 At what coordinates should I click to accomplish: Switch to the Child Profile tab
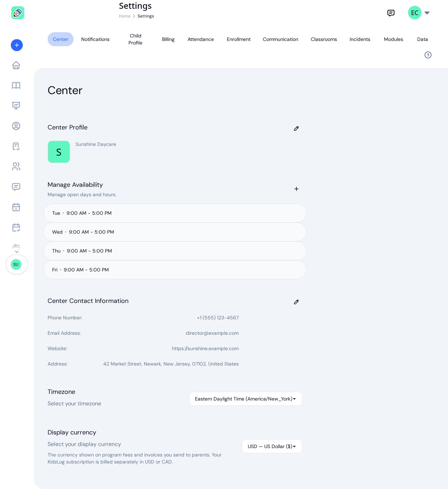(135, 39)
